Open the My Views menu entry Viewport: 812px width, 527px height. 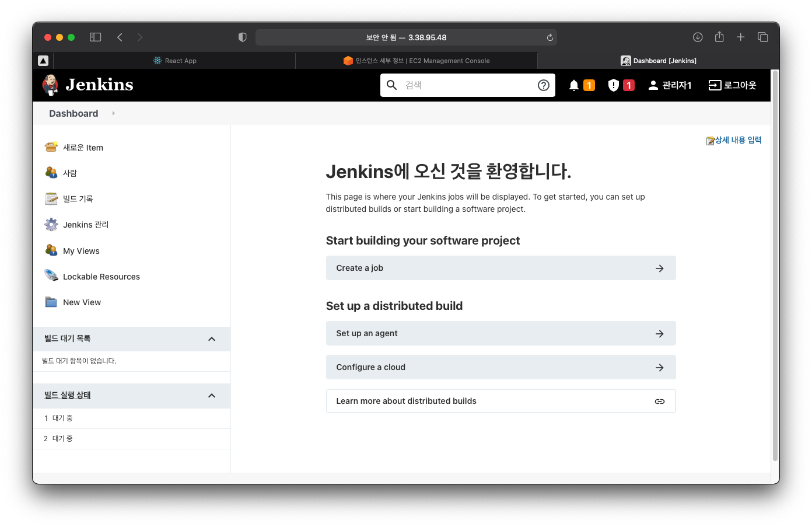[x=81, y=251]
